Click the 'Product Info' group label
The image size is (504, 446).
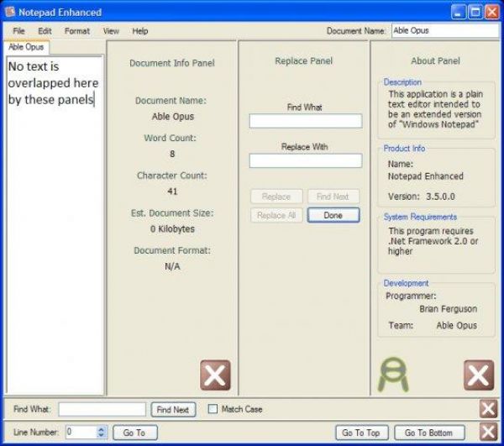tap(404, 149)
